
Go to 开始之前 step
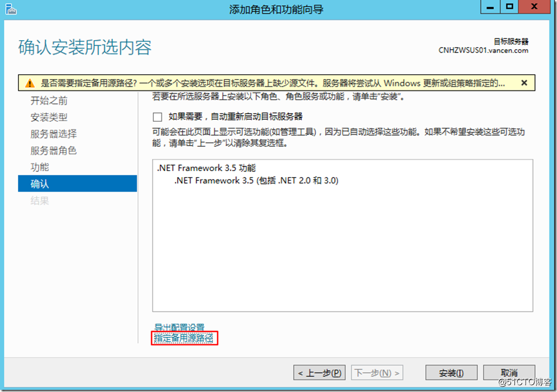click(x=49, y=101)
